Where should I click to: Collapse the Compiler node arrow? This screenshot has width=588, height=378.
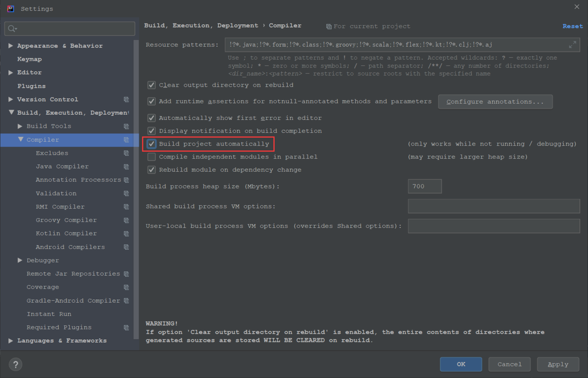click(20, 140)
